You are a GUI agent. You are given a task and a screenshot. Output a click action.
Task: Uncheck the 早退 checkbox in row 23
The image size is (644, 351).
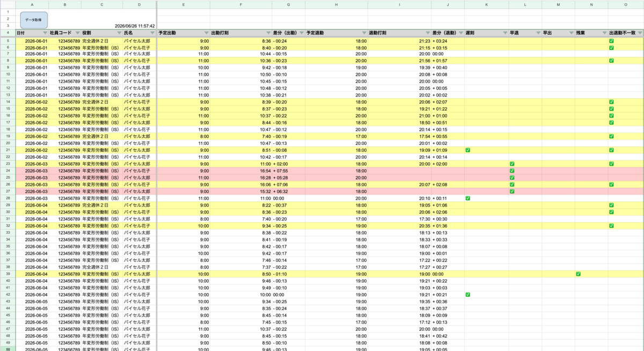(512, 164)
